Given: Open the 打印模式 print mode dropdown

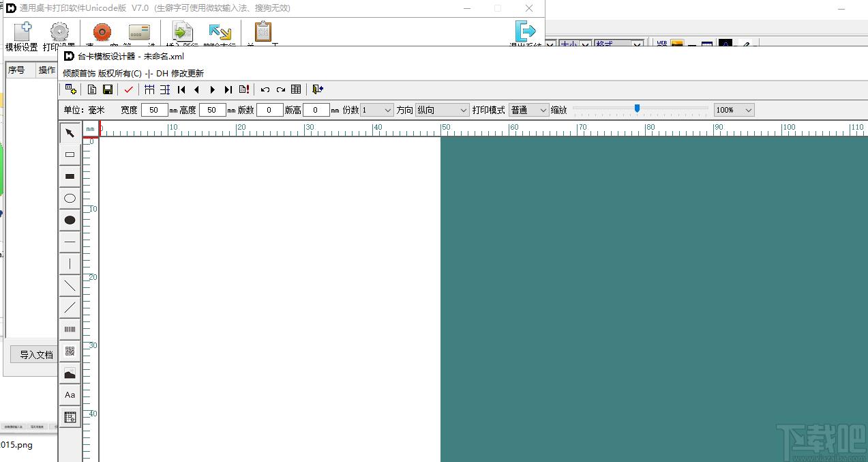Looking at the screenshot, I should pos(529,110).
